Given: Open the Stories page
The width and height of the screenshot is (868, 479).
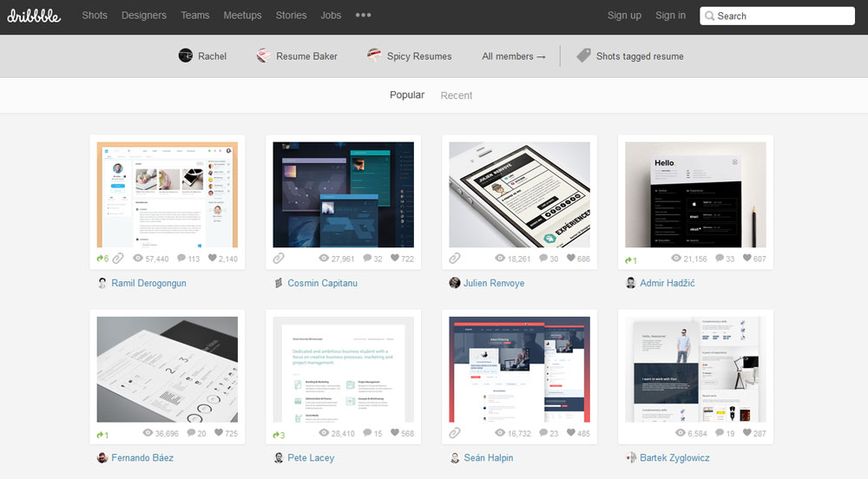Looking at the screenshot, I should 291,16.
